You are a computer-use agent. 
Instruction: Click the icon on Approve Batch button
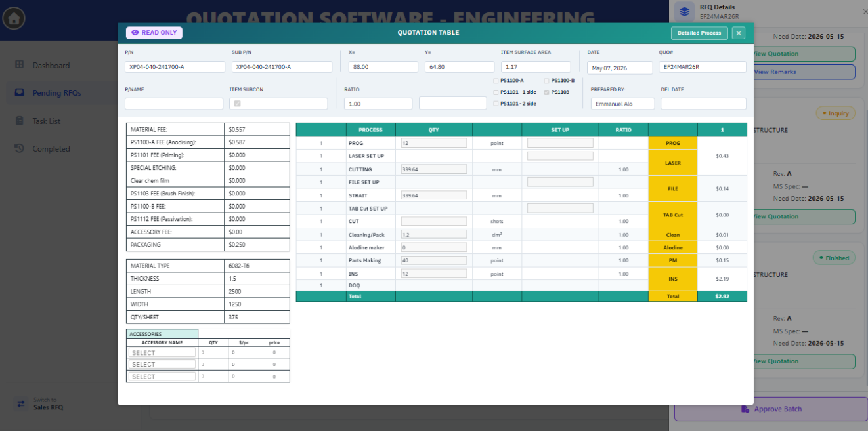(x=745, y=409)
